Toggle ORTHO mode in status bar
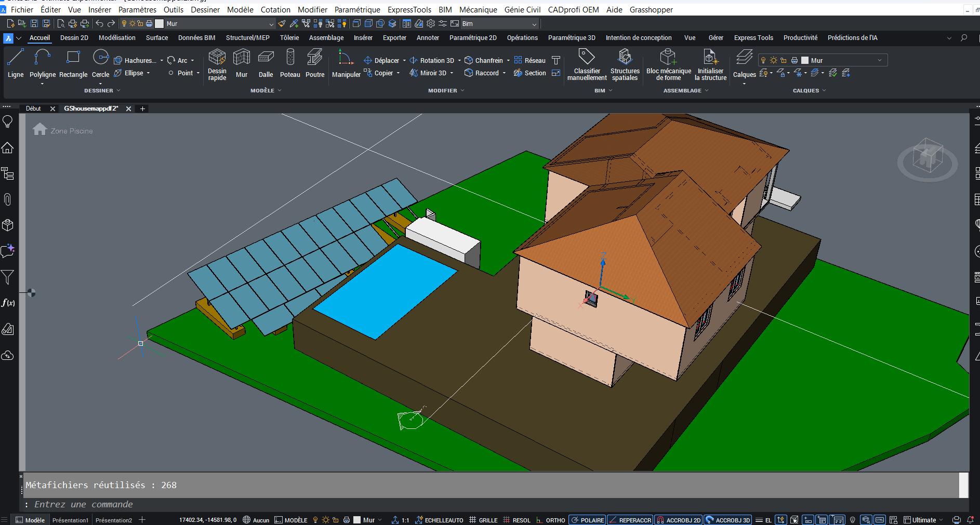Screen dimensions: 980x525 (550, 520)
